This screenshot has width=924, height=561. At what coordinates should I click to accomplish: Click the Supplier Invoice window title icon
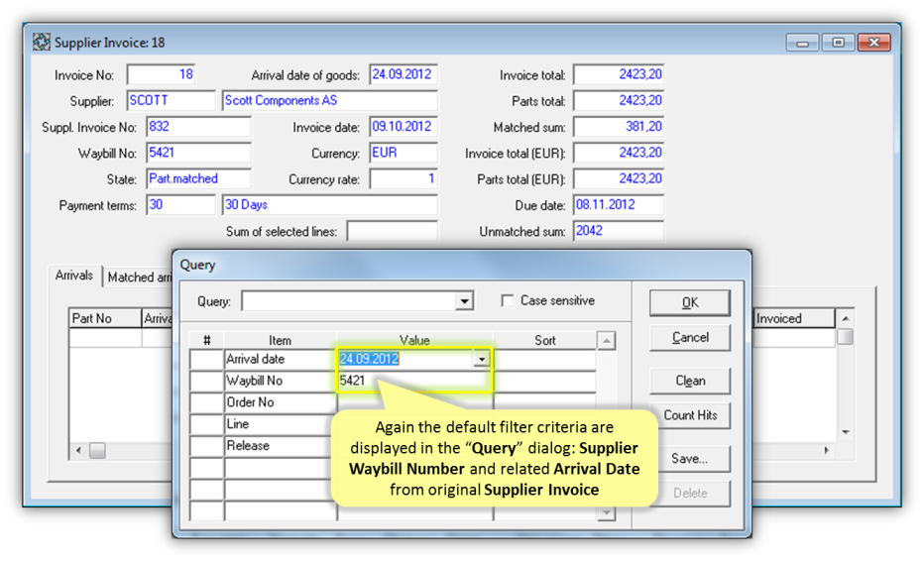point(42,43)
